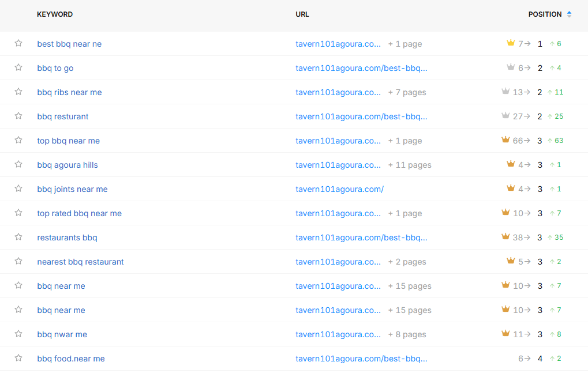The width and height of the screenshot is (588, 377).
Task: Sort by the POSITION column header
Action: (545, 14)
